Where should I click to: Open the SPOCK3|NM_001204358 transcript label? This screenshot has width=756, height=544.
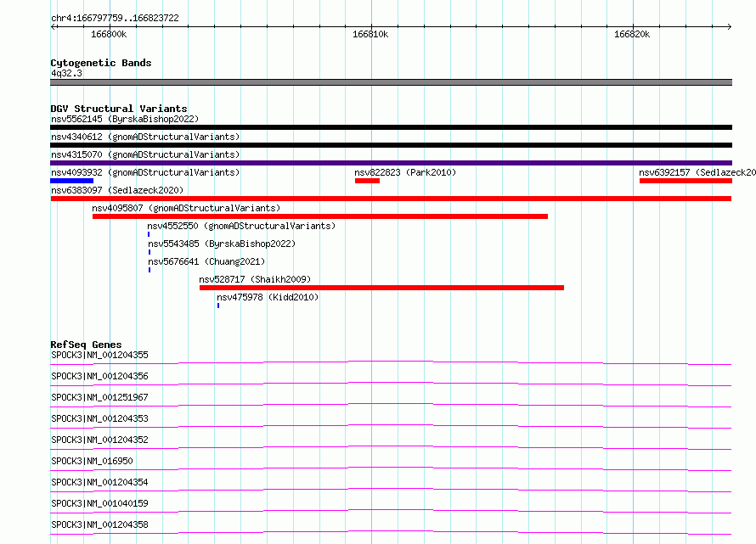[99, 524]
